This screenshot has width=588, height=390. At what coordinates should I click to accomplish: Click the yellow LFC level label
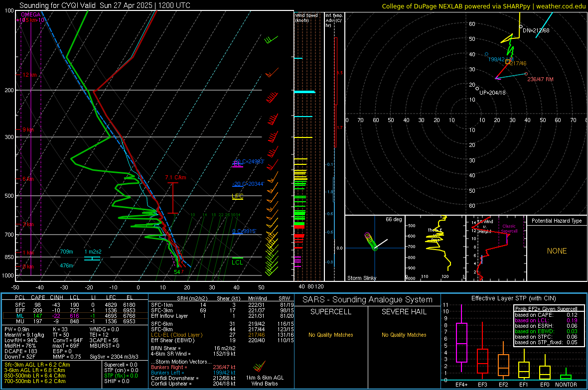click(x=237, y=196)
